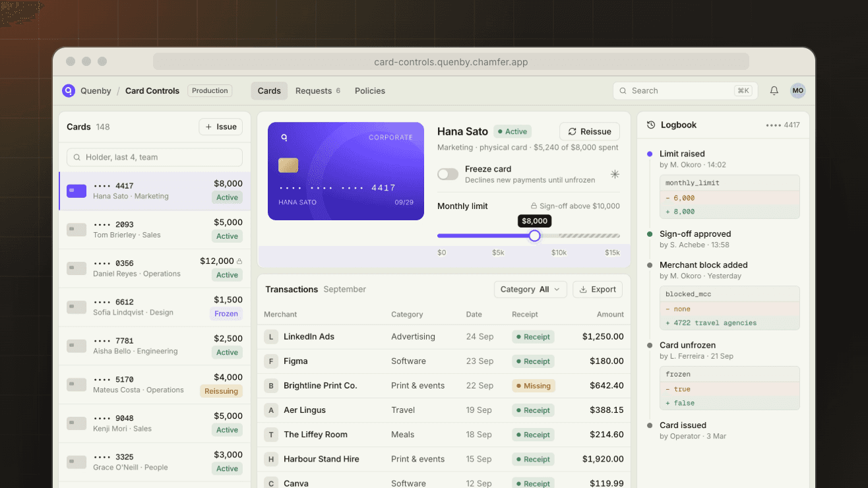Click the Travel category cell
This screenshot has height=488, width=868.
(x=403, y=410)
